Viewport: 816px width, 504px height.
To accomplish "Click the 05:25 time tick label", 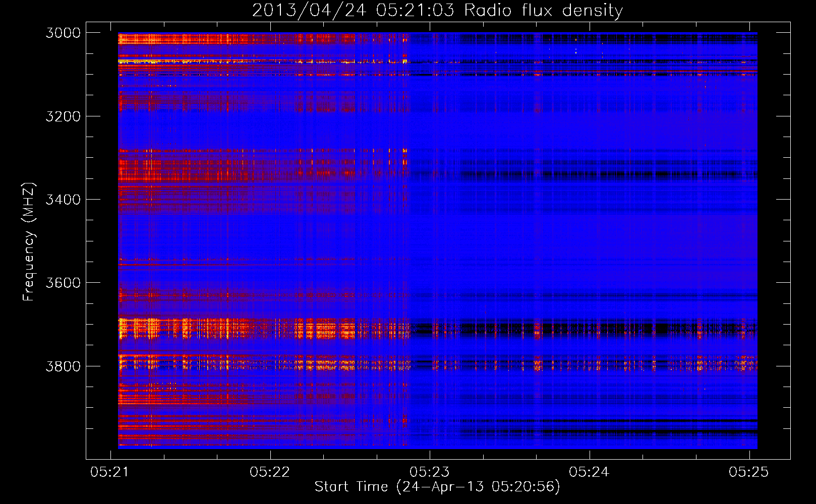I will (749, 472).
